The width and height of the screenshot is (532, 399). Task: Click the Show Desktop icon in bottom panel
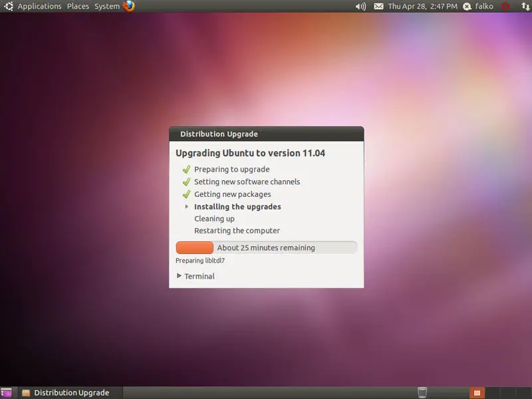click(x=6, y=393)
